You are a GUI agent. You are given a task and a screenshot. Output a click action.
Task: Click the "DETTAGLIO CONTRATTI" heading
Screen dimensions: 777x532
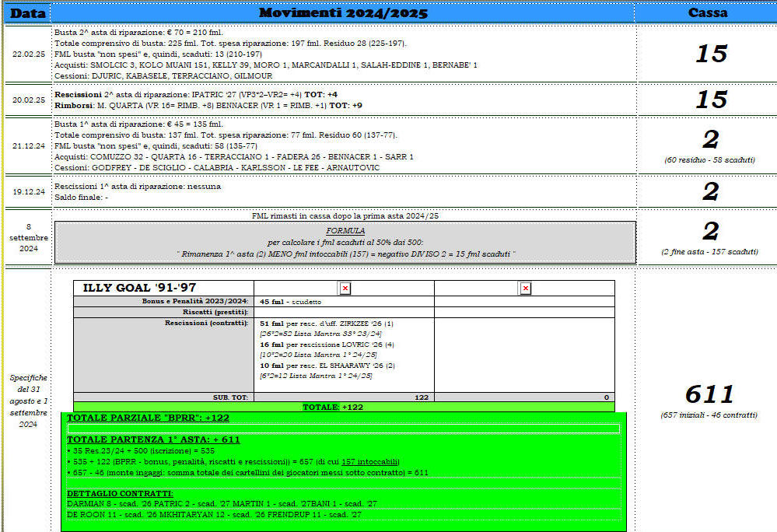coord(119,493)
